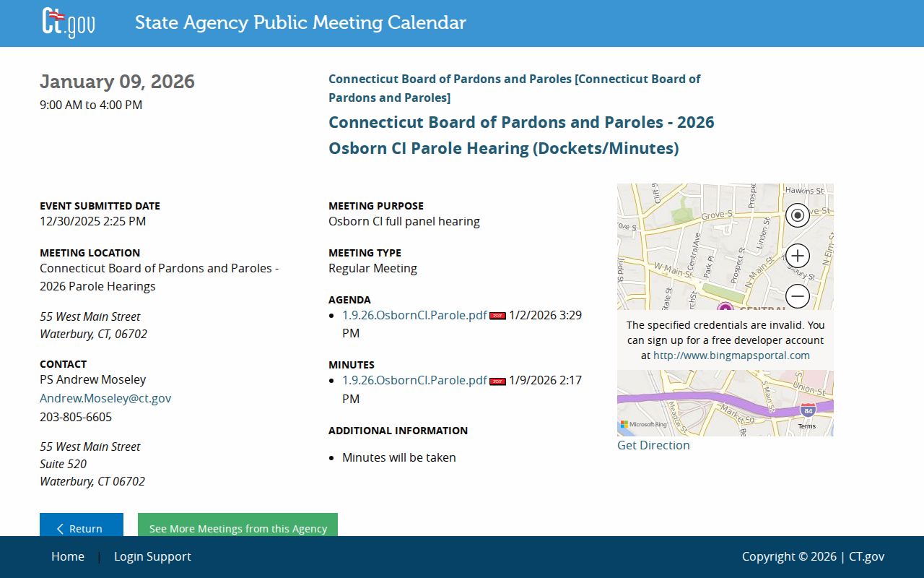Open the minutes 1.9.26.OsbornCI.Parole.pdf link

pos(414,380)
